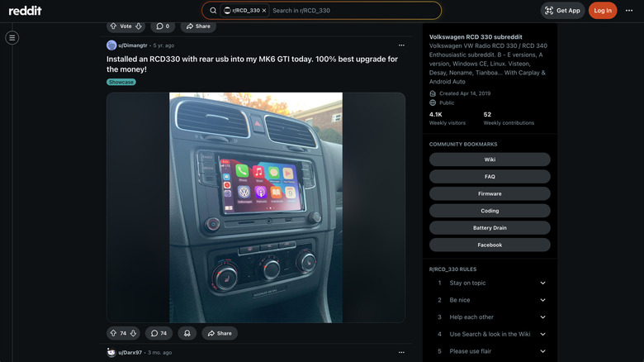This screenshot has width=644, height=362.
Task: Expand the 'Be nice' rule
Action: tap(542, 300)
